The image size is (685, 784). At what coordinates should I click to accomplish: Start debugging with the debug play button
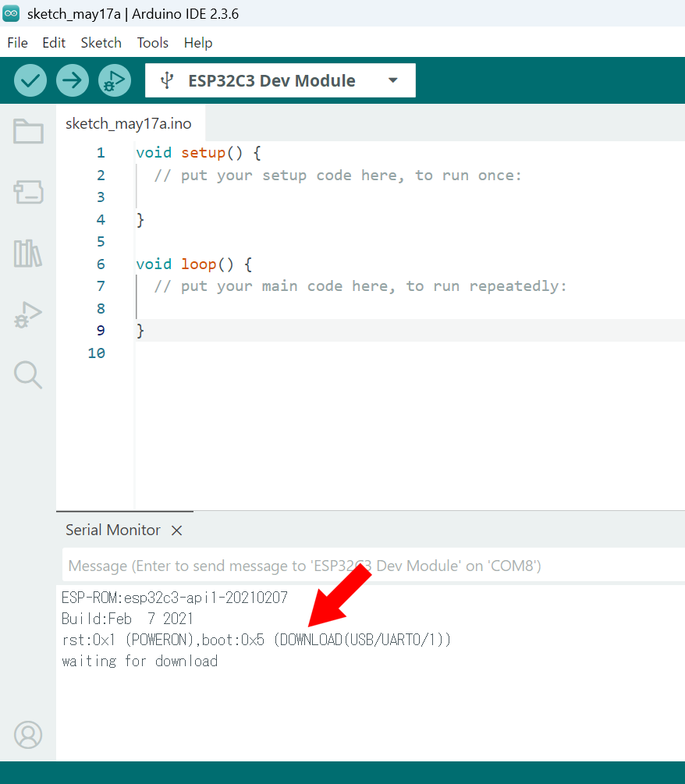tap(115, 80)
